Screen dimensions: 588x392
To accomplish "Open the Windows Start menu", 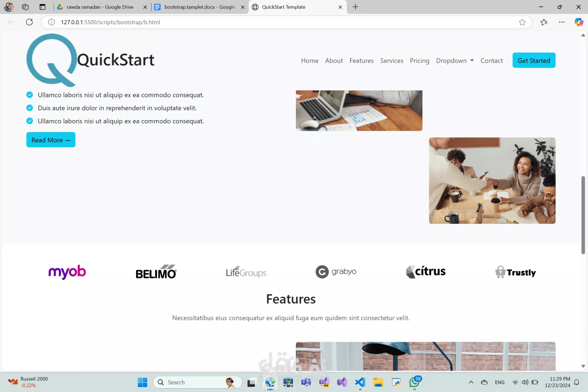I will click(x=142, y=382).
